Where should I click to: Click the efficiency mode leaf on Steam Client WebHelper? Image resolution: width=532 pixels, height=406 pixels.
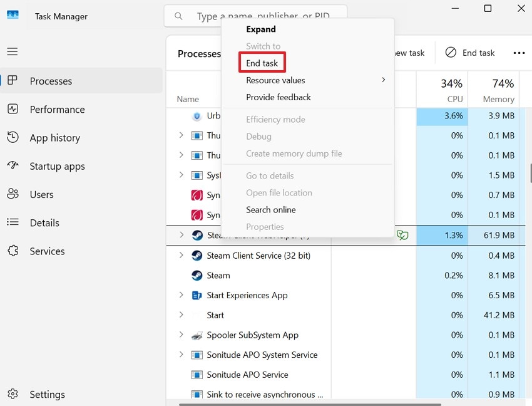(402, 235)
